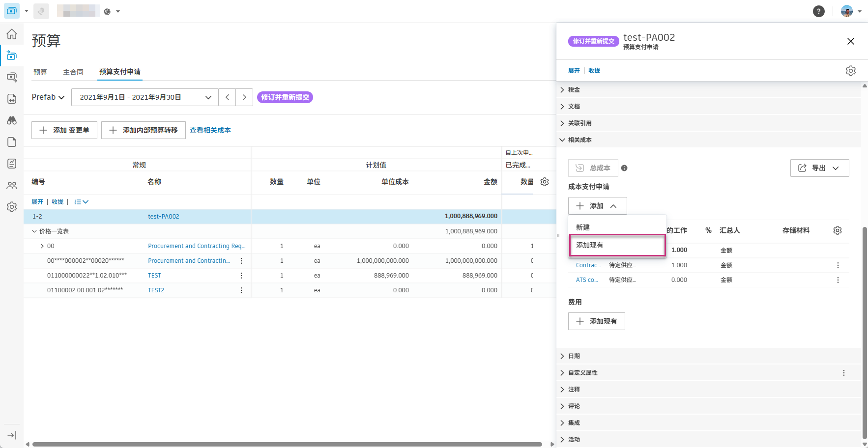Screen dimensions: 868x448
Task: Open the 导出 export dropdown
Action: [x=819, y=168]
